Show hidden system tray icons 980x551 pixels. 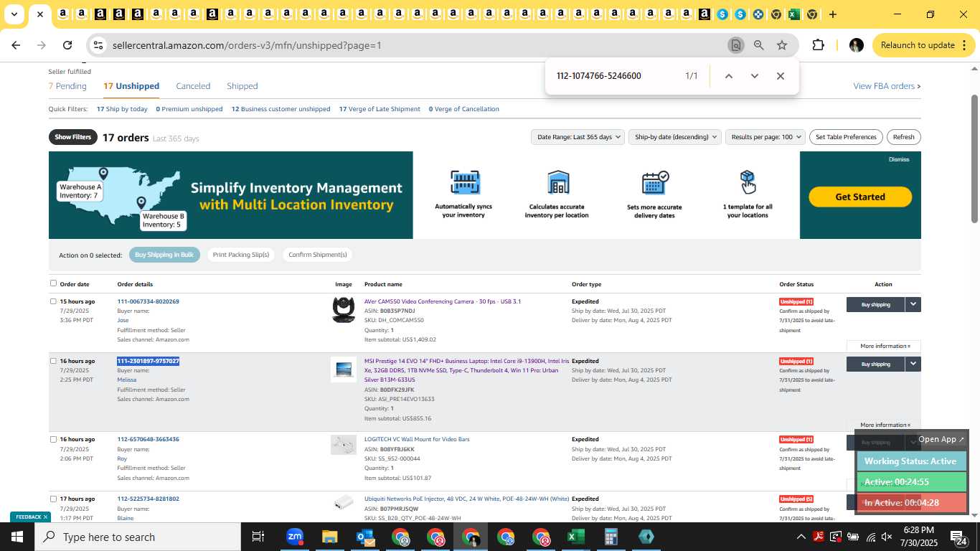pyautogui.click(x=801, y=537)
